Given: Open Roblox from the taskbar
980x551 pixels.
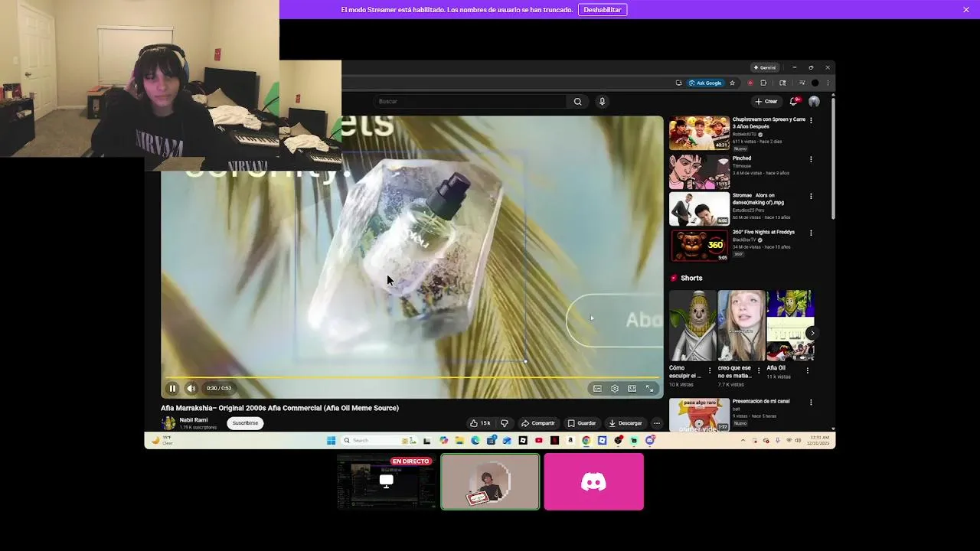Looking at the screenshot, I should coord(523,440).
